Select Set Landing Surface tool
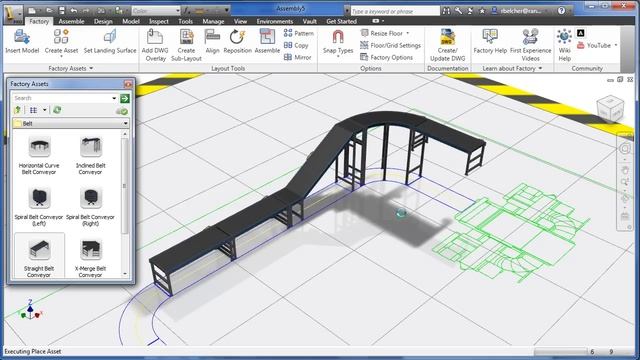The width and height of the screenshot is (640, 360). tap(110, 42)
